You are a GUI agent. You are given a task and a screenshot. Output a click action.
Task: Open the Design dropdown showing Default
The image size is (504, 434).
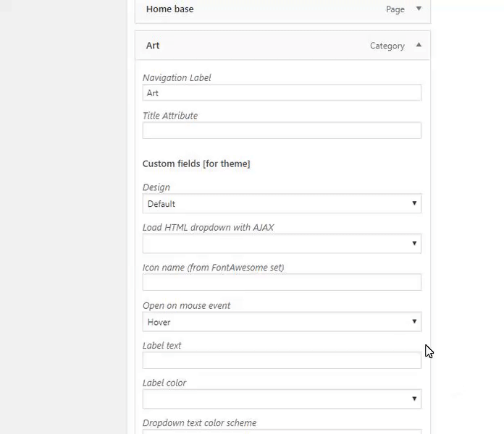click(282, 203)
